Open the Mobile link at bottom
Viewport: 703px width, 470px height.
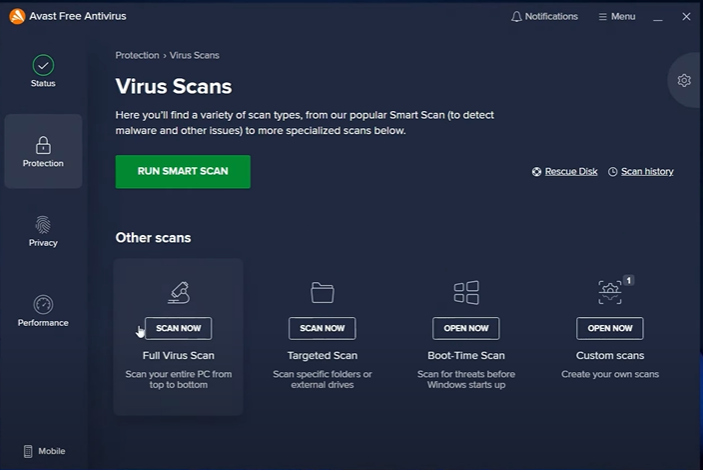point(44,451)
